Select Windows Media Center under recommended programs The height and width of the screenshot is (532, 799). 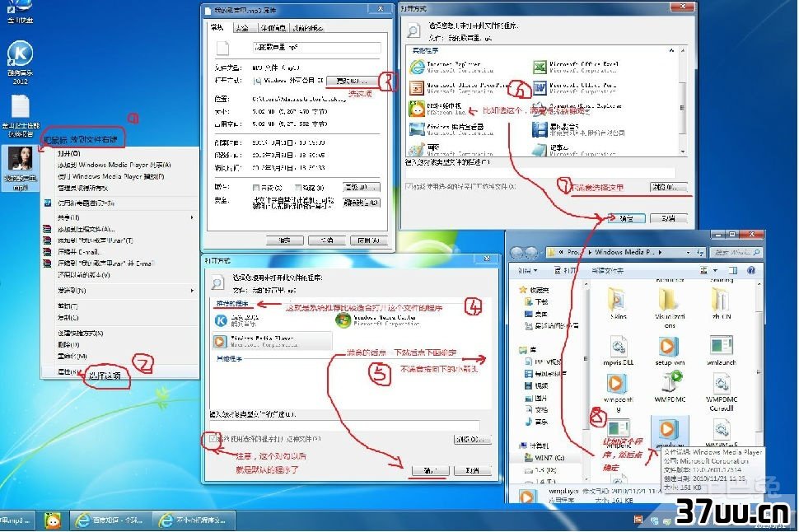[x=377, y=320]
